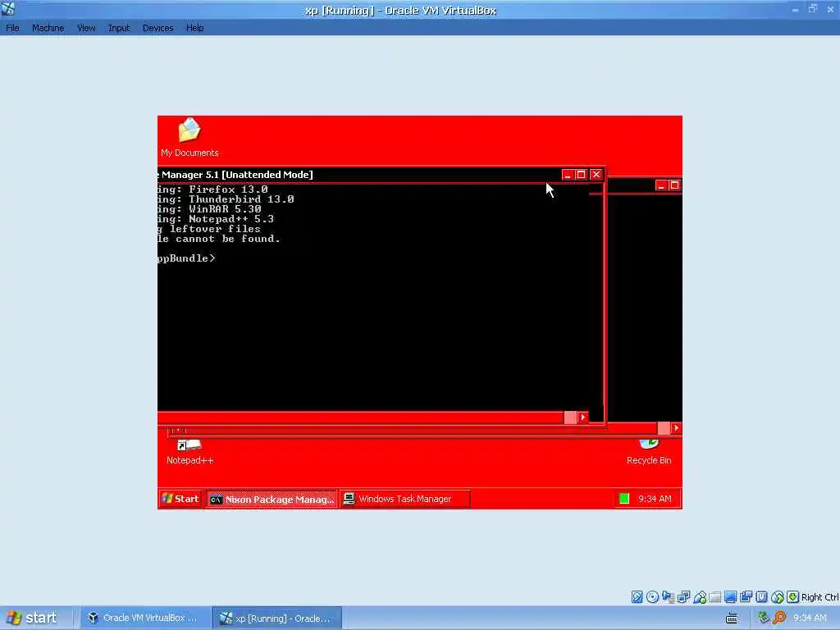This screenshot has width=840, height=630.
Task: Click the Thunderbird 13.0 console line
Action: pos(226,199)
